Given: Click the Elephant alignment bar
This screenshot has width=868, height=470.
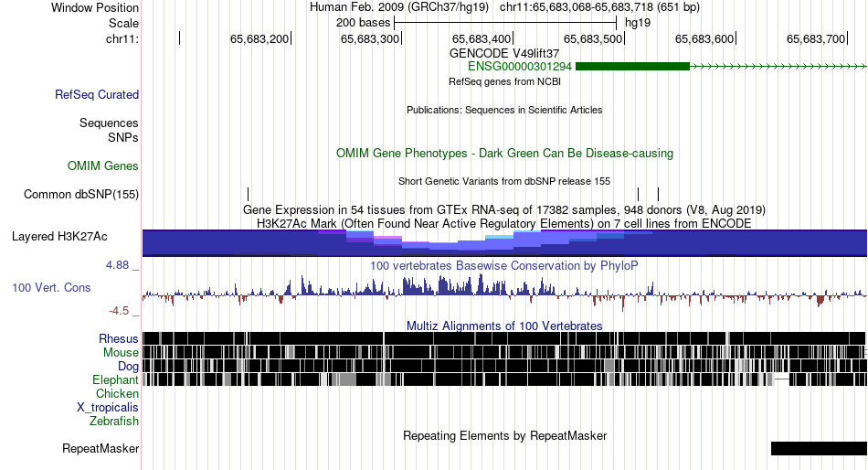Looking at the screenshot, I should click(504, 379).
